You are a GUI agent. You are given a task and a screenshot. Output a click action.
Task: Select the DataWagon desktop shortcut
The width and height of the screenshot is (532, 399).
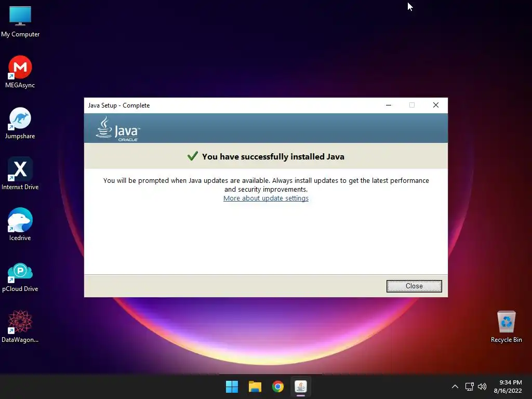pos(20,326)
